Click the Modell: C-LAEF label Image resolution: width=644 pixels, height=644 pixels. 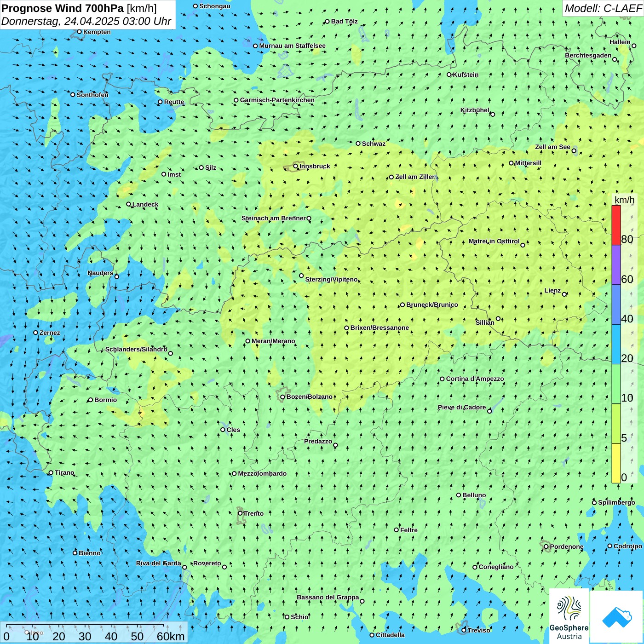pyautogui.click(x=603, y=8)
